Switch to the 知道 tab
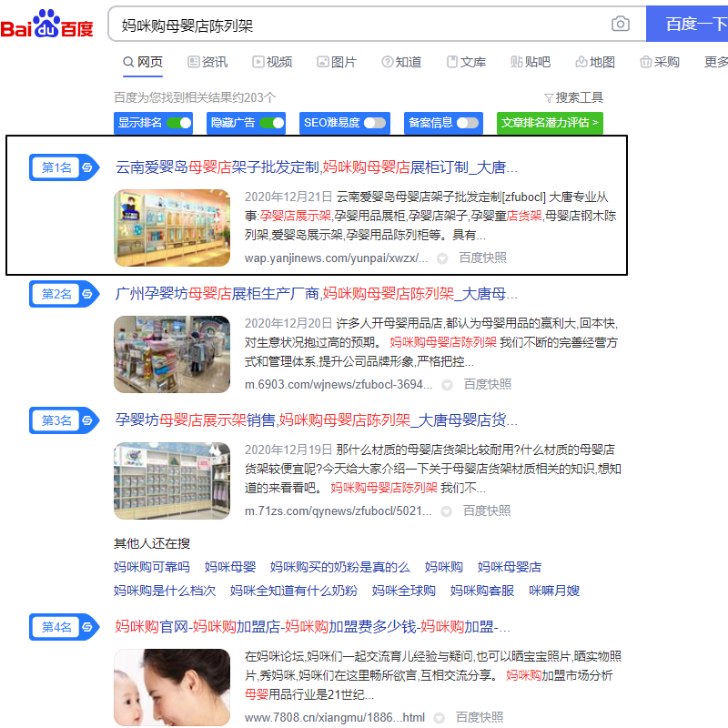The width and height of the screenshot is (728, 728). (401, 62)
